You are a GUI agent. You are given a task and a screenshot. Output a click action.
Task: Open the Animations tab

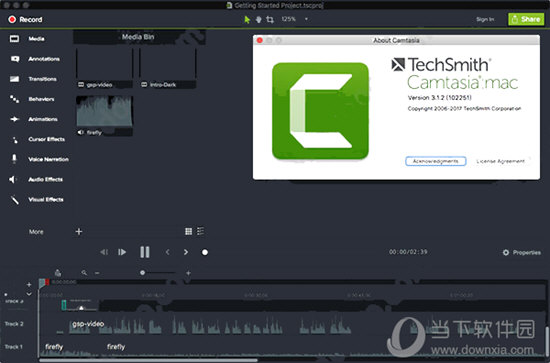(x=33, y=119)
